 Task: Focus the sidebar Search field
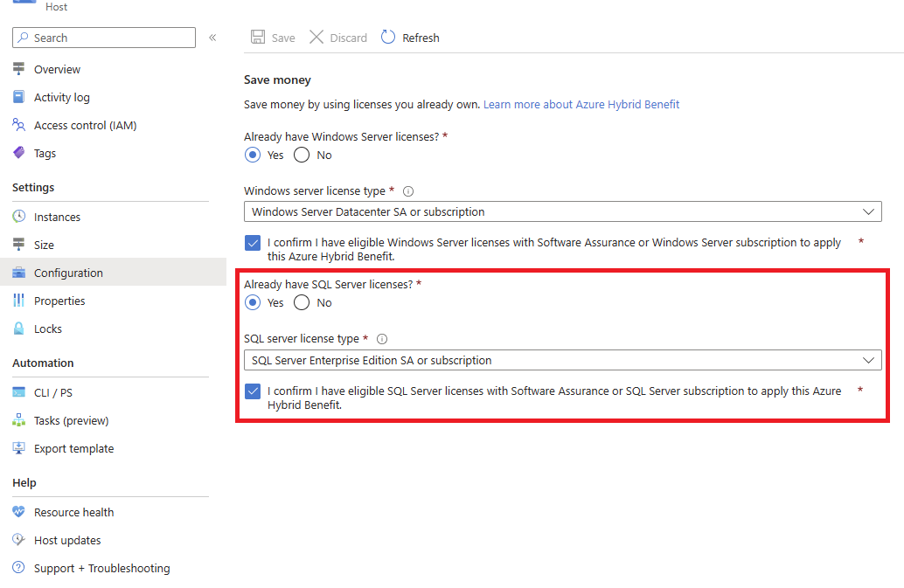[104, 38]
